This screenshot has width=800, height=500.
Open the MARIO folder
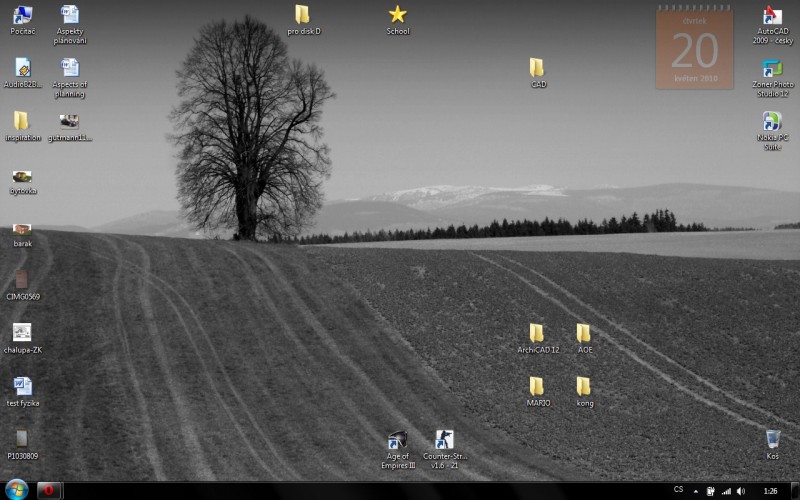point(537,386)
